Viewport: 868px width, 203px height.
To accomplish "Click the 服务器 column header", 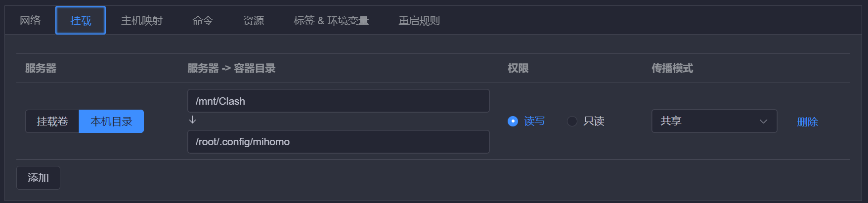I will [x=41, y=68].
